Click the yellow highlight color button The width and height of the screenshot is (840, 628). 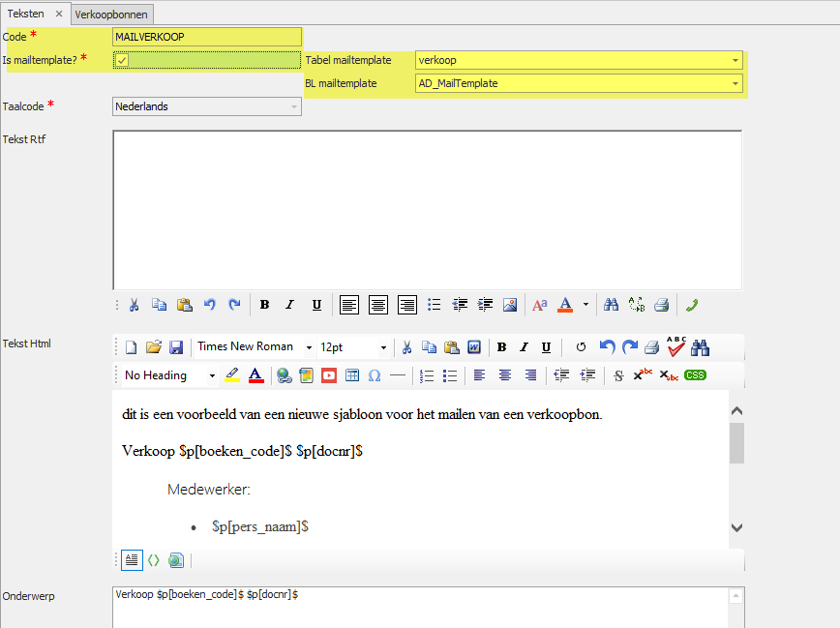click(232, 375)
